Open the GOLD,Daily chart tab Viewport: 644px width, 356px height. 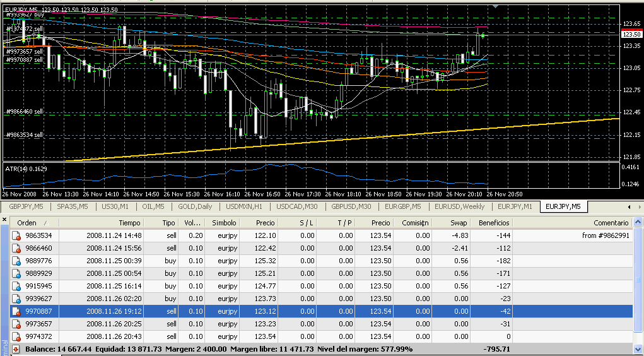coord(195,206)
